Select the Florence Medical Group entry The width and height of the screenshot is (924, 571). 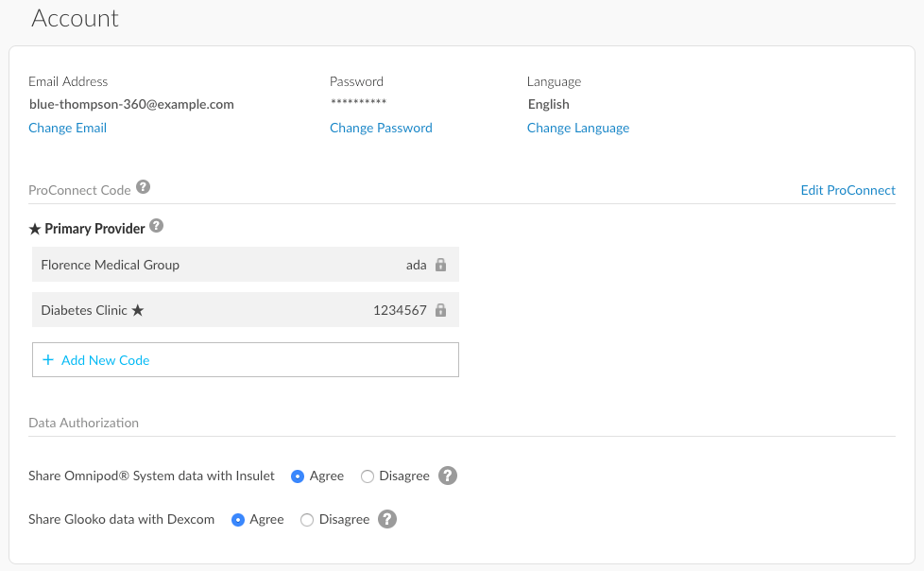246,265
